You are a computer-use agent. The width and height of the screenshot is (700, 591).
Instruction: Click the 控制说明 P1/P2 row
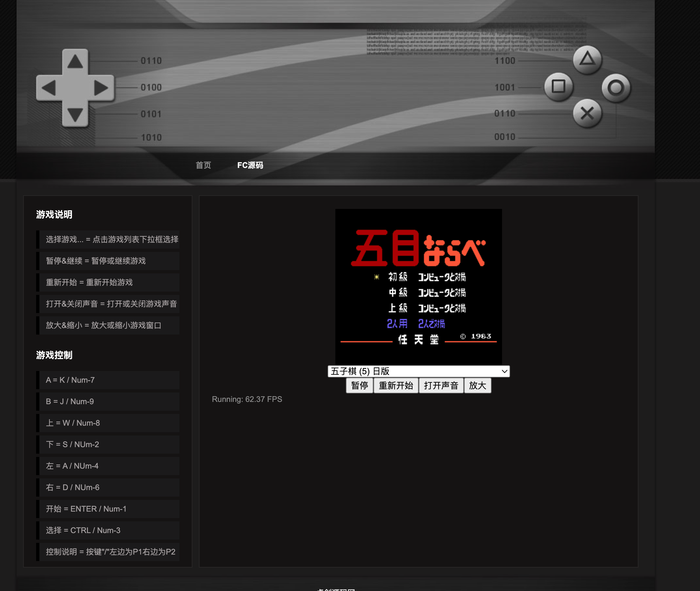[108, 552]
